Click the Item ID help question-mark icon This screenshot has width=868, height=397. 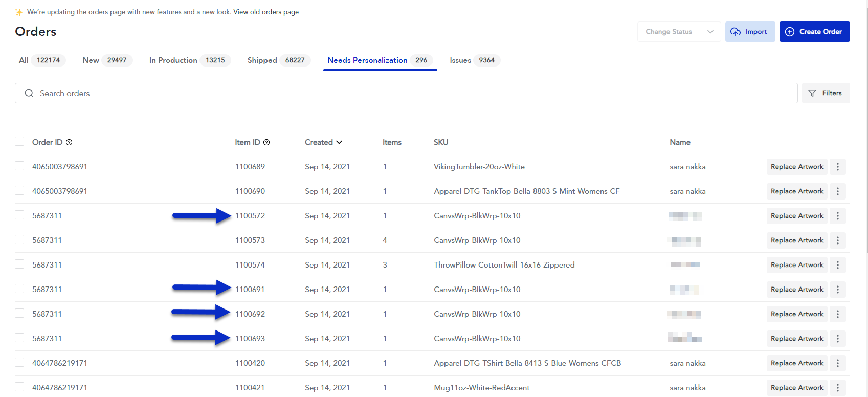click(x=266, y=143)
